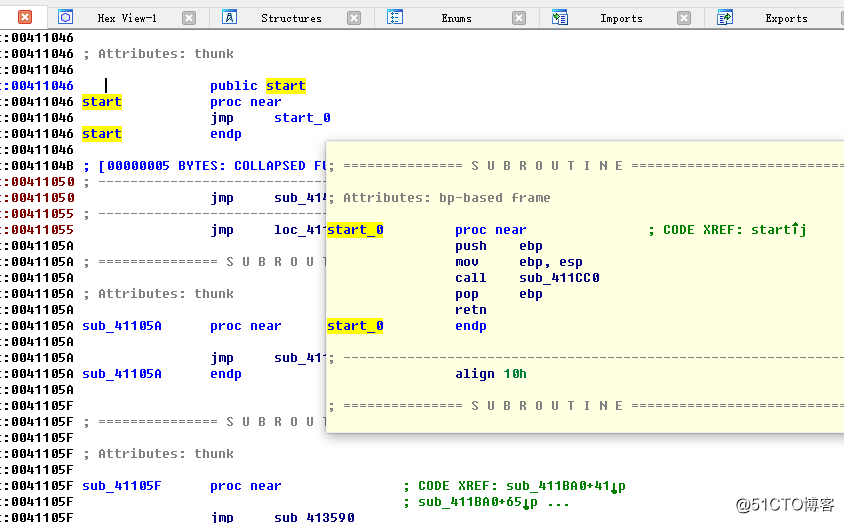Click the Exports tab icon
The height and width of the screenshot is (523, 844).
click(x=725, y=18)
